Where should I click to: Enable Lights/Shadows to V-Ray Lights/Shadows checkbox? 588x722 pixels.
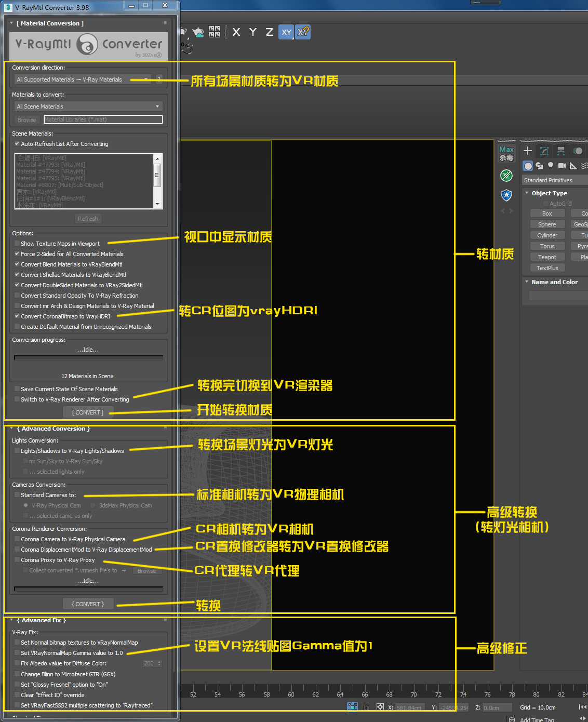[17, 451]
